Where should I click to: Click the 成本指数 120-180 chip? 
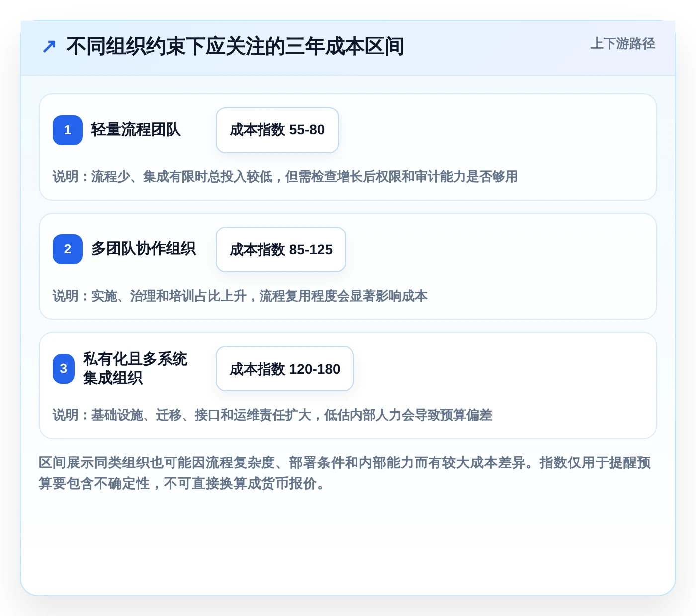[x=285, y=369]
